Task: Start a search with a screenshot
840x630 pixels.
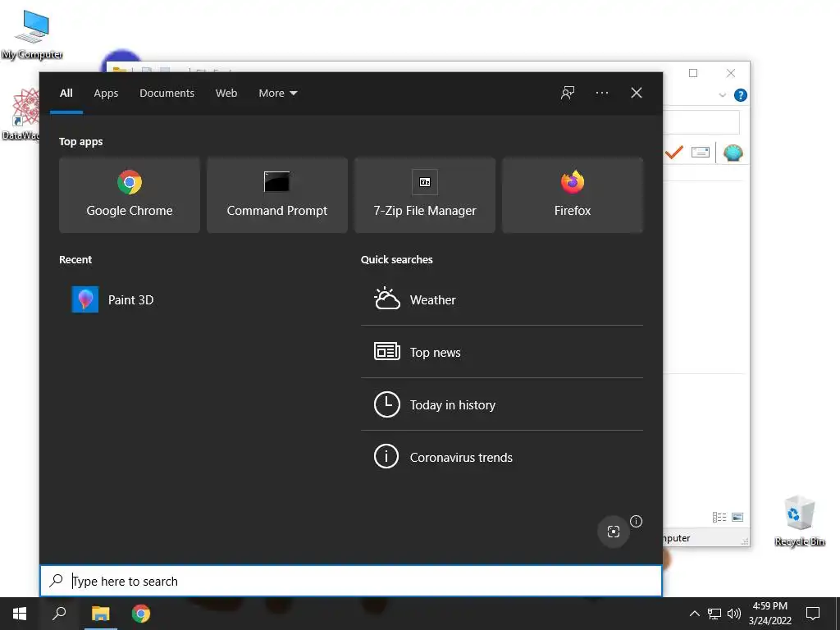Action: (x=613, y=531)
